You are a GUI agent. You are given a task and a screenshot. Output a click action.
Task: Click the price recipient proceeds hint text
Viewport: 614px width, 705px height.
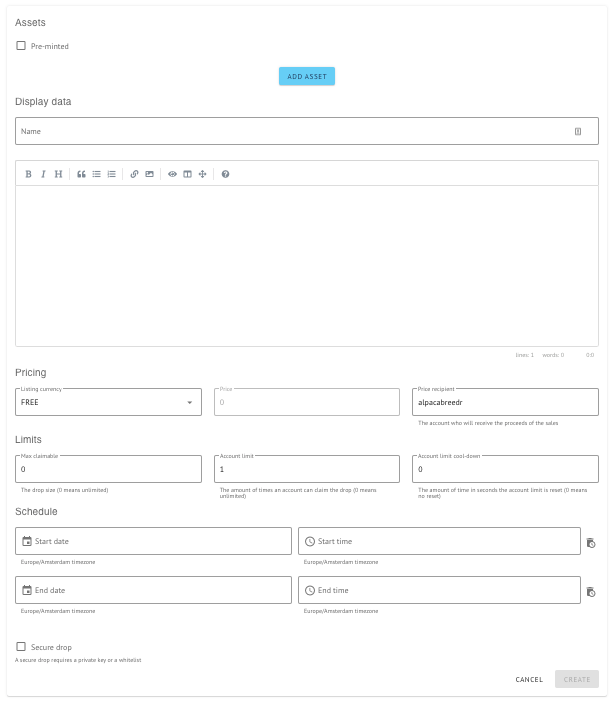[x=488, y=423]
